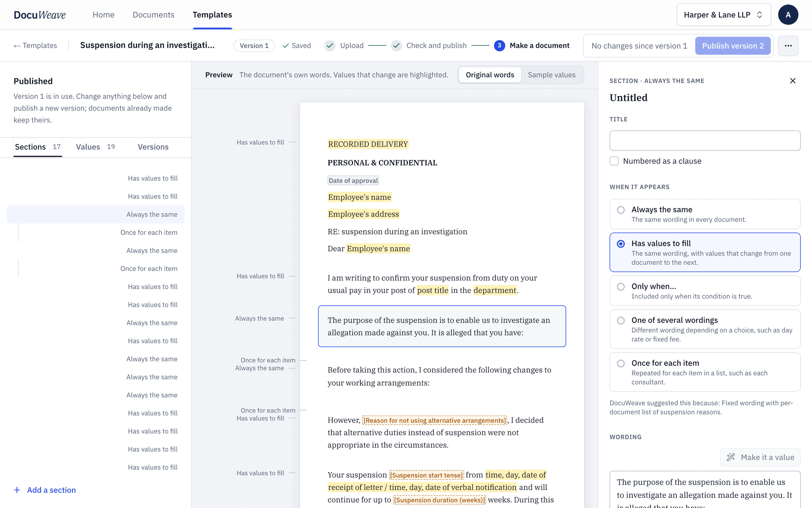The width and height of the screenshot is (812, 508).
Task: Select the Always the same radio option
Action: coord(705,214)
